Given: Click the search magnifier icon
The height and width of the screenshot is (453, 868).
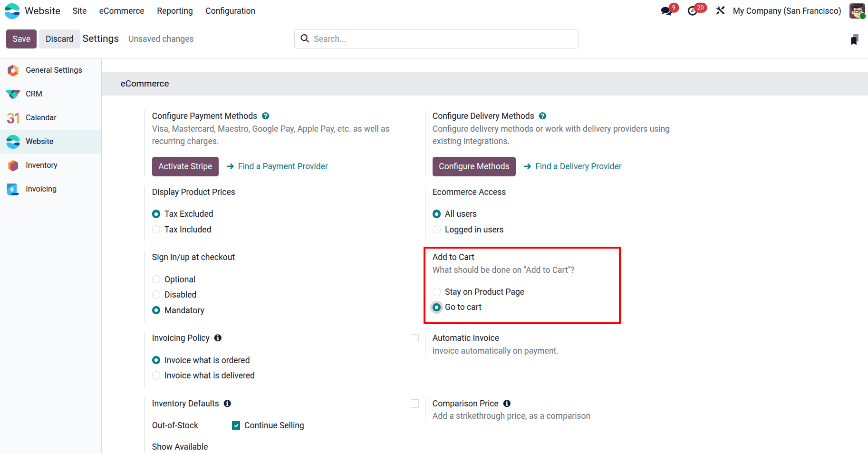Looking at the screenshot, I should point(305,39).
